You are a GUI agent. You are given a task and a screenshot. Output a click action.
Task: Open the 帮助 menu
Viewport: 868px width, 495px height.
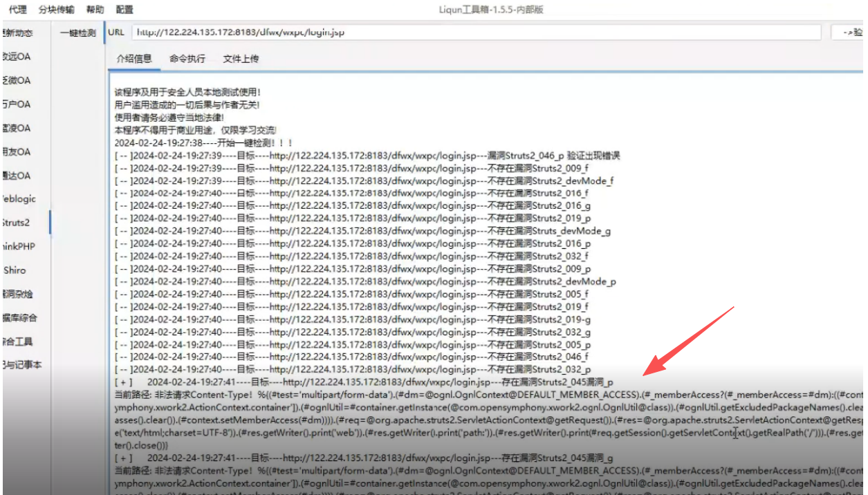click(x=95, y=10)
